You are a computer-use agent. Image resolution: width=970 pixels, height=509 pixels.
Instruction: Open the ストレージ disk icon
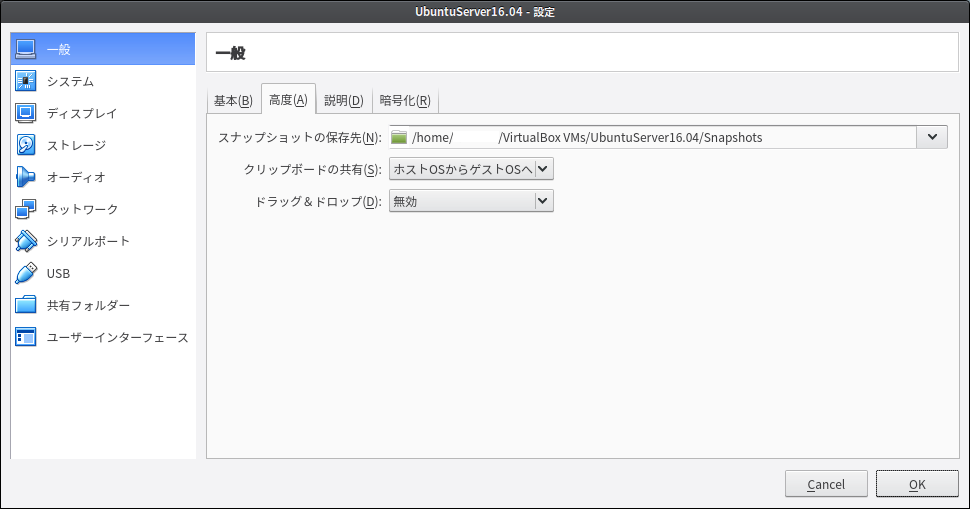(x=25, y=145)
